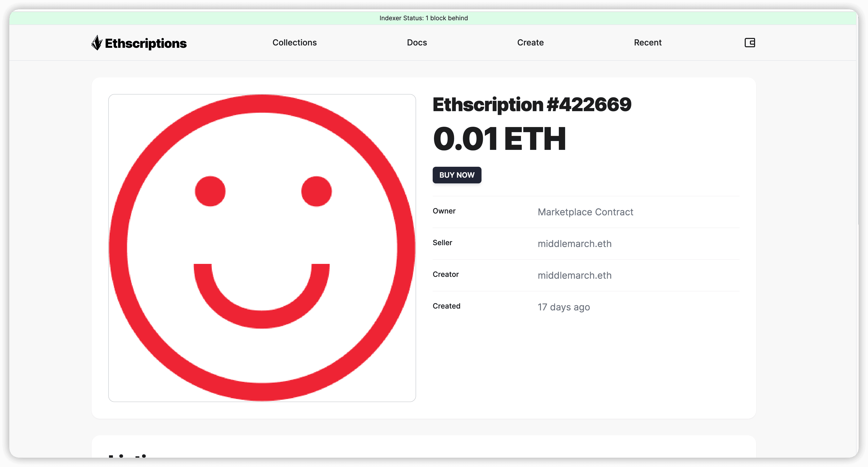Go to Ethscriptions home wordmark
The height and width of the screenshot is (467, 868).
(146, 43)
